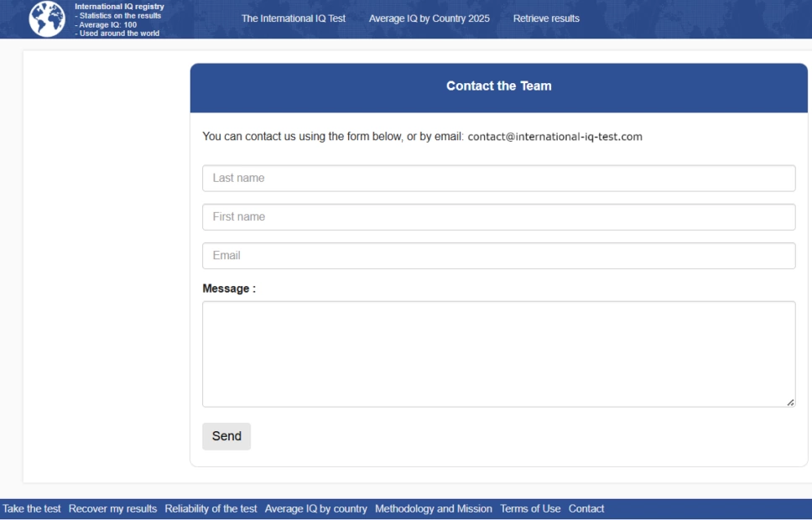The width and height of the screenshot is (812, 520).
Task: Select the Email input field
Action: click(498, 256)
